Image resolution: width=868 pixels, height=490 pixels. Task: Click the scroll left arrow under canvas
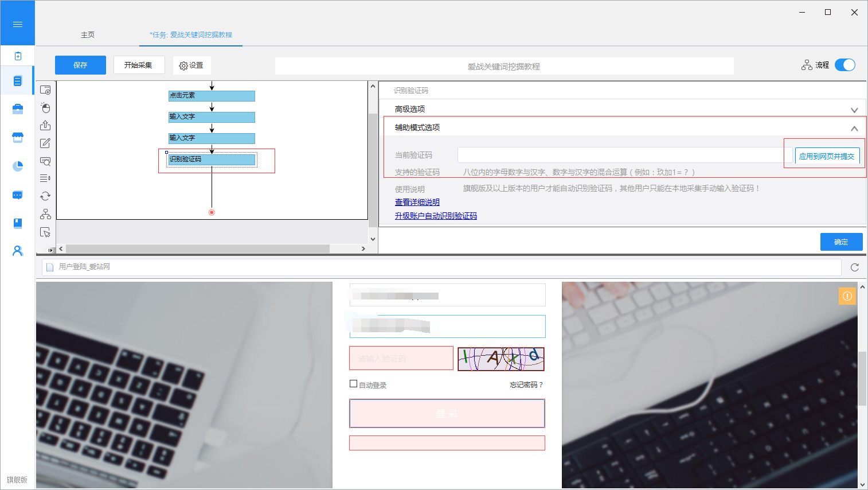pos(61,249)
